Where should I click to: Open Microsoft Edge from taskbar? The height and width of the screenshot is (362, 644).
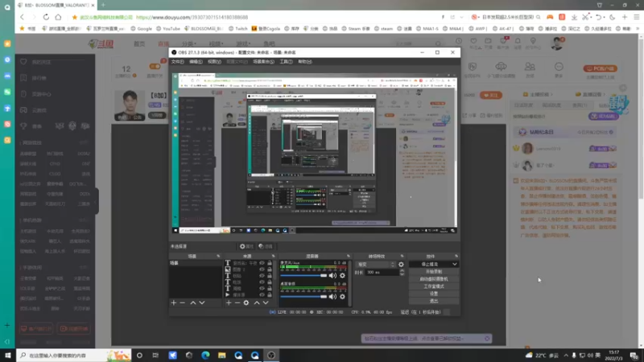coord(205,356)
